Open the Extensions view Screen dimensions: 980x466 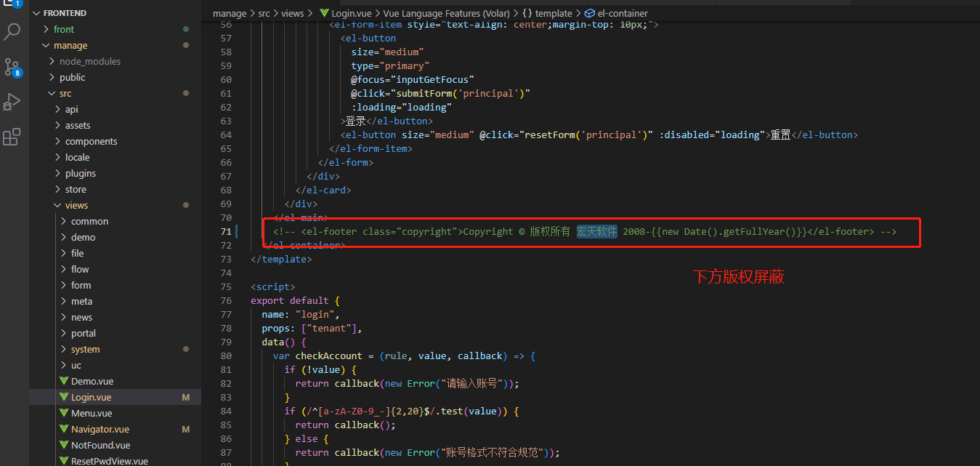tap(12, 137)
